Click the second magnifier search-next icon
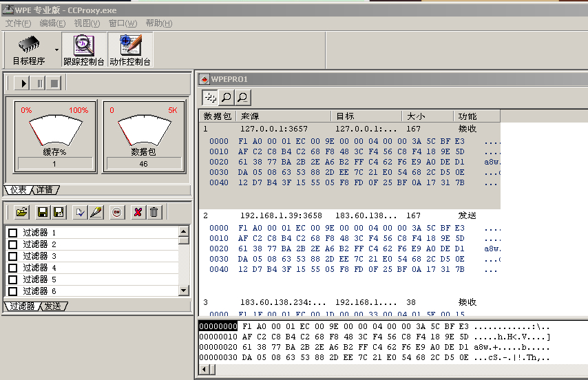This screenshot has height=380, width=588. click(x=242, y=98)
